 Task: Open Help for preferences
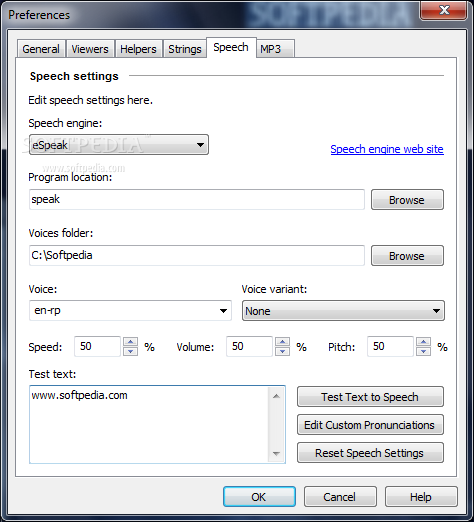click(421, 497)
